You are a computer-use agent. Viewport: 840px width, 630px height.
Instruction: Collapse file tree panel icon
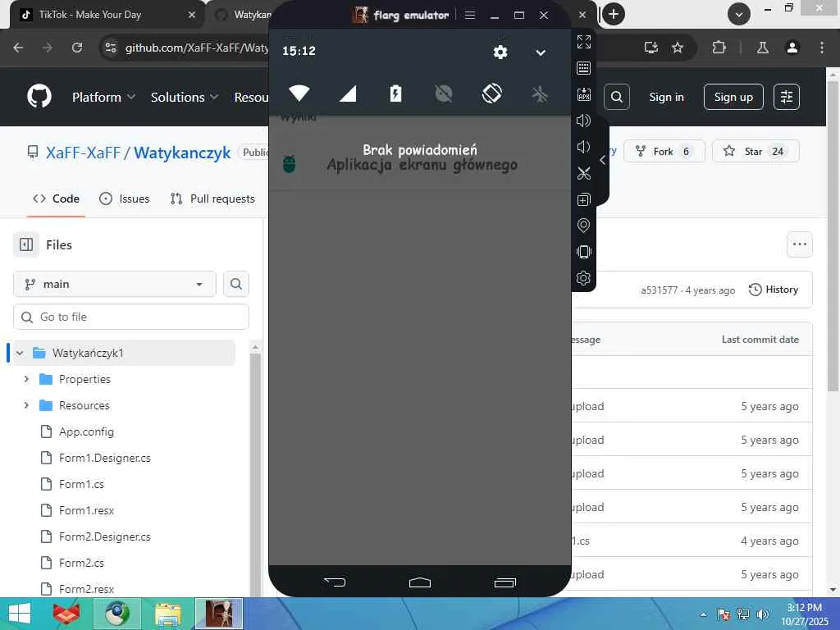pos(26,244)
